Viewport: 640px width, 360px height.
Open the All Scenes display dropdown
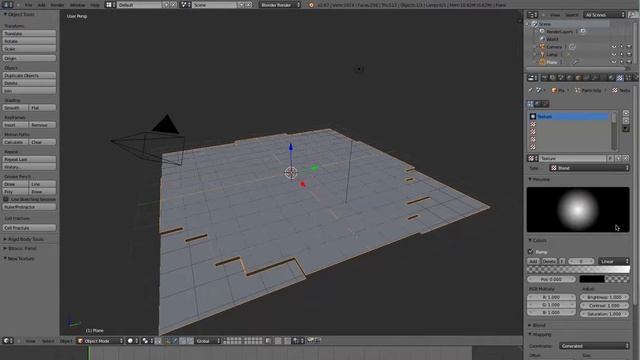click(x=604, y=15)
